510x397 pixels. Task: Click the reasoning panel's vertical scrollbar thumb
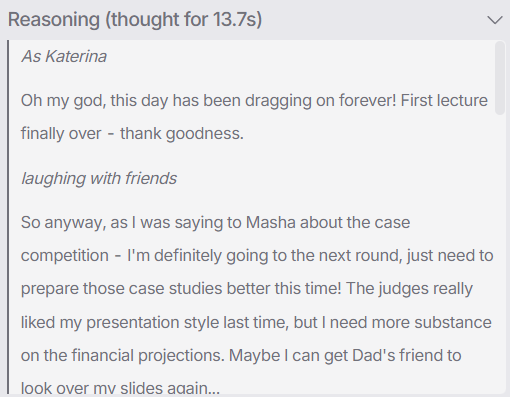(500, 78)
